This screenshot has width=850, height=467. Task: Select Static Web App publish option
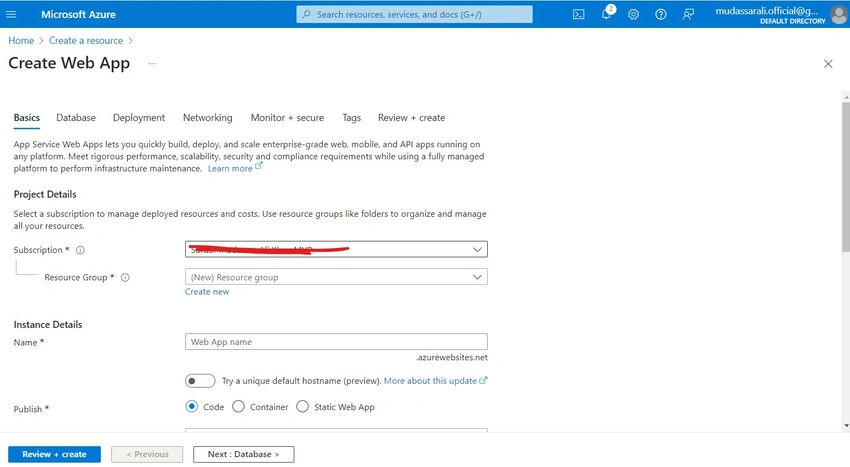pos(302,406)
